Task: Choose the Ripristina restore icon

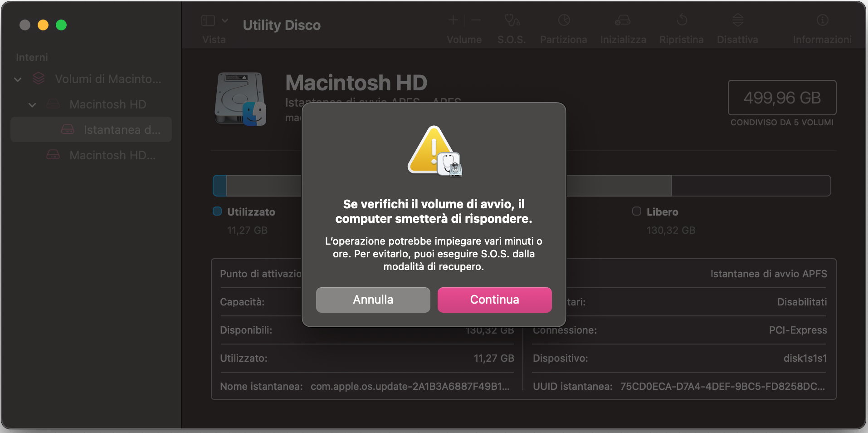Action: (x=682, y=20)
